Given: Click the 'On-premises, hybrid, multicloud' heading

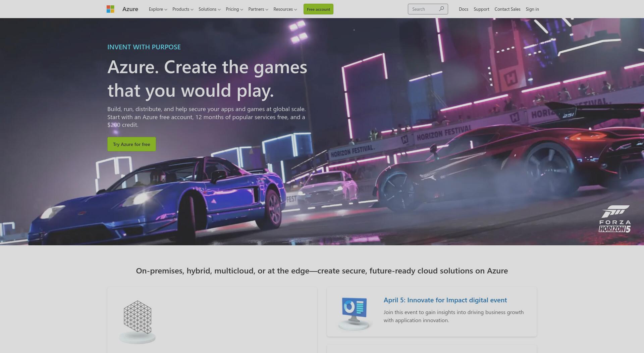Looking at the screenshot, I should tap(322, 271).
